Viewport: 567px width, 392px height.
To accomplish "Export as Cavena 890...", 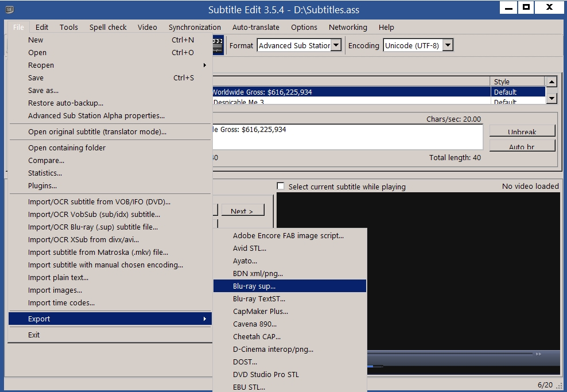I will point(290,324).
